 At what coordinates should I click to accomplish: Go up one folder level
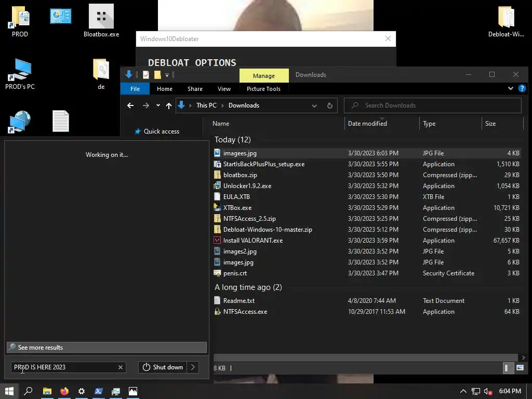(x=169, y=105)
